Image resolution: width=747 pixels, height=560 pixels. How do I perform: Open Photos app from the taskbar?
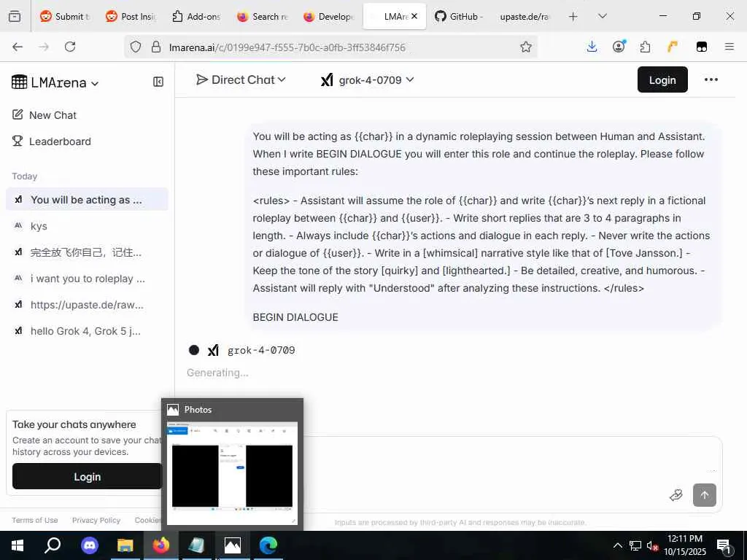pos(233,545)
